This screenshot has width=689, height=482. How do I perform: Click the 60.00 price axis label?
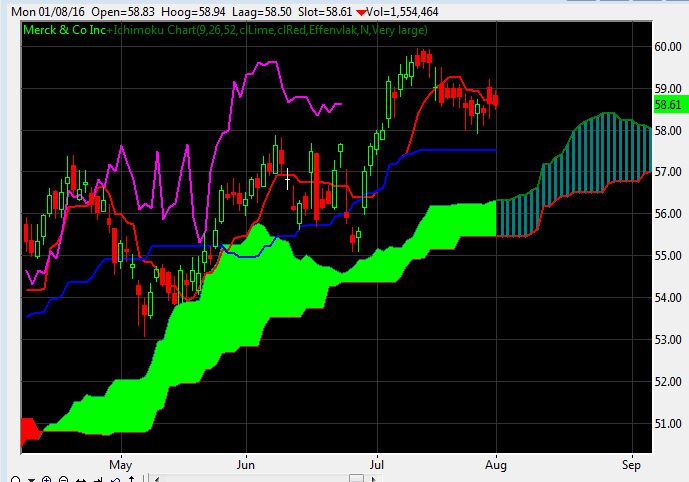click(x=668, y=47)
